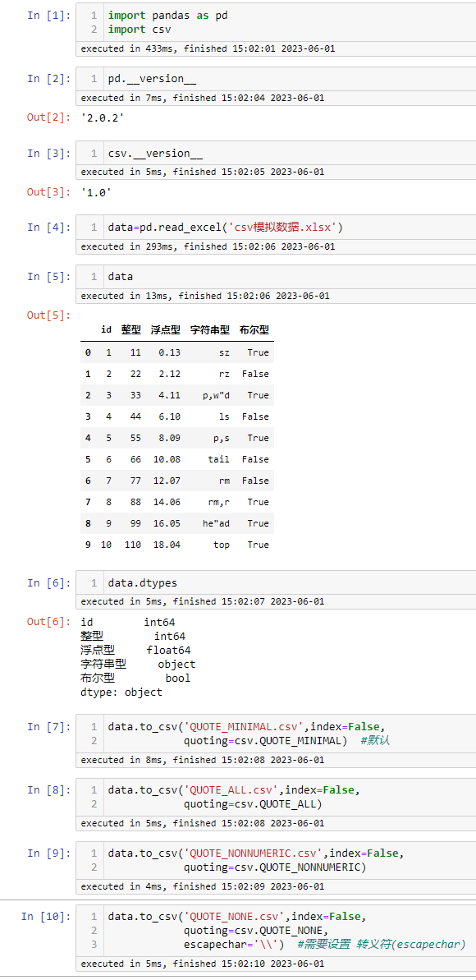Click the '浮点型' column header in the table
Image resolution: width=476 pixels, height=980 pixels.
(x=166, y=329)
